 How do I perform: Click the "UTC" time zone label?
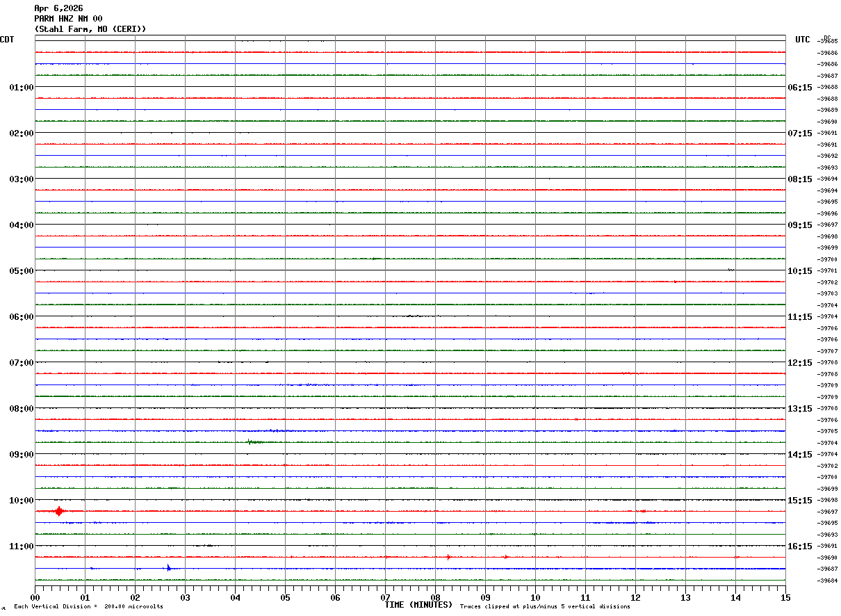[x=803, y=40]
